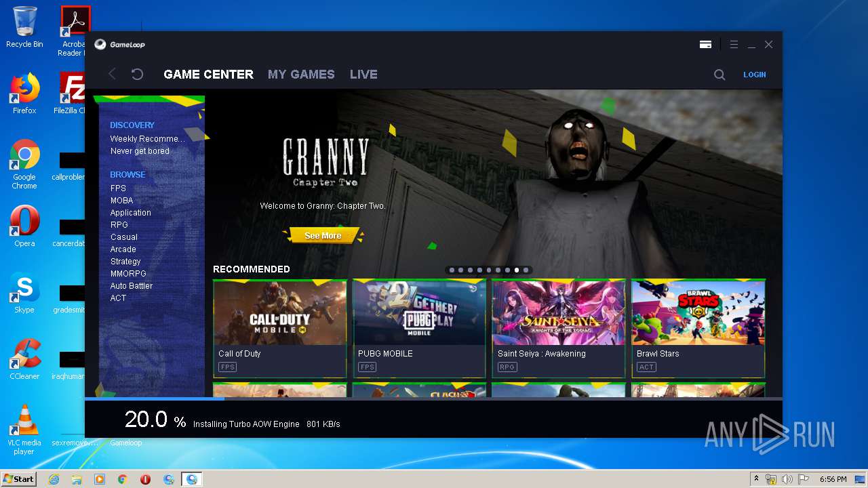Open Windows Explorer from the taskbar

click(77, 479)
